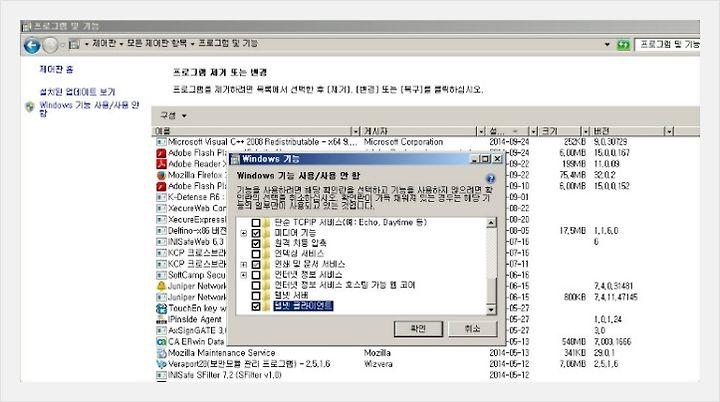Open the 크기 column filter arrow

point(585,131)
